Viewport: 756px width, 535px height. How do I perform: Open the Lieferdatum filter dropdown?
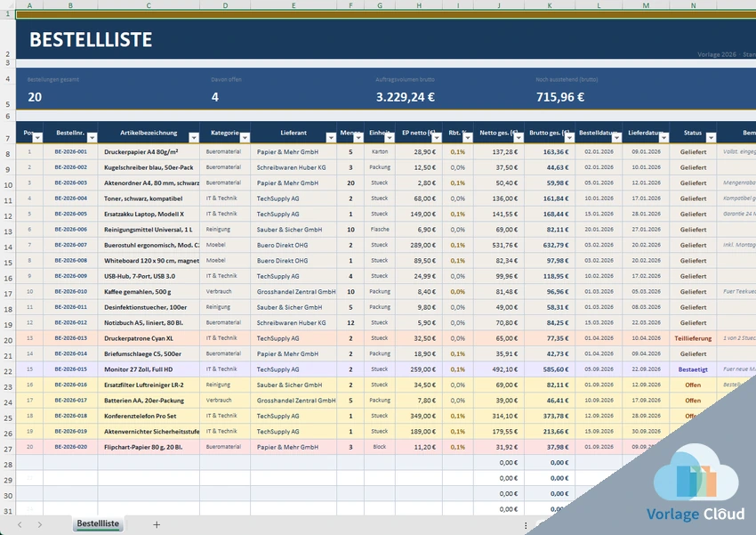(x=664, y=138)
